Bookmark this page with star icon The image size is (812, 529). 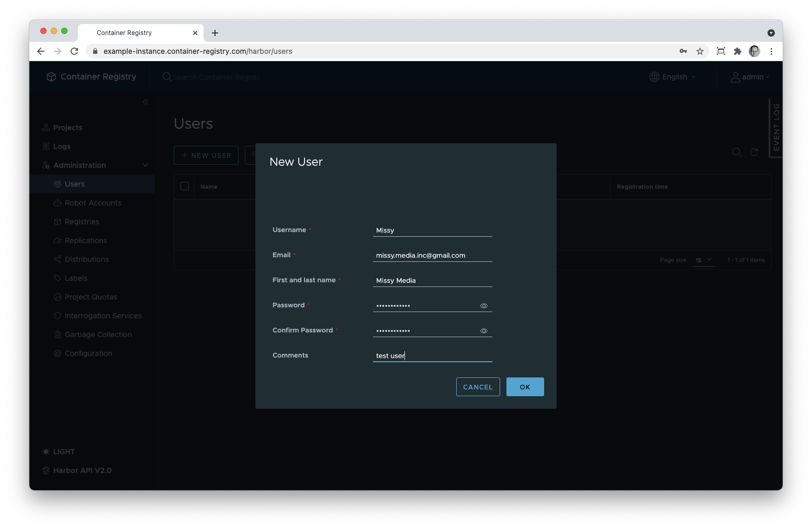(700, 51)
